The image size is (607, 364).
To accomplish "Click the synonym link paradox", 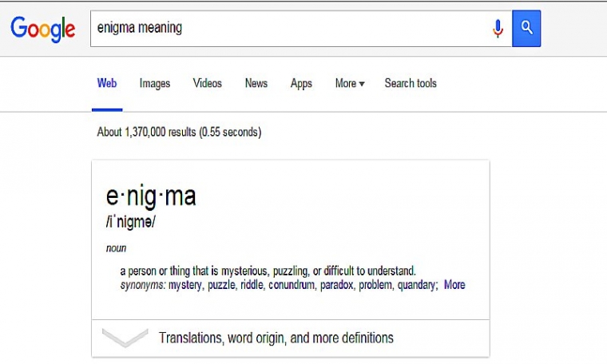I will point(337,285).
